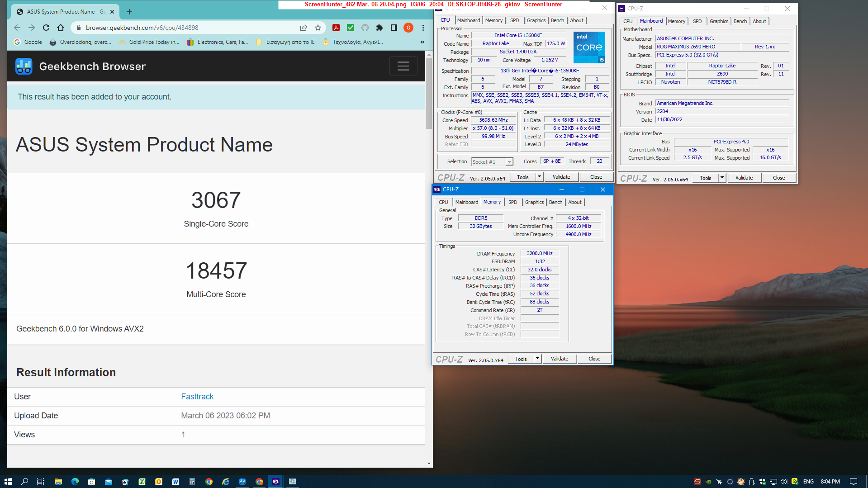Click the ENG language indicator
The height and width of the screenshot is (488, 868).
pyautogui.click(x=809, y=482)
